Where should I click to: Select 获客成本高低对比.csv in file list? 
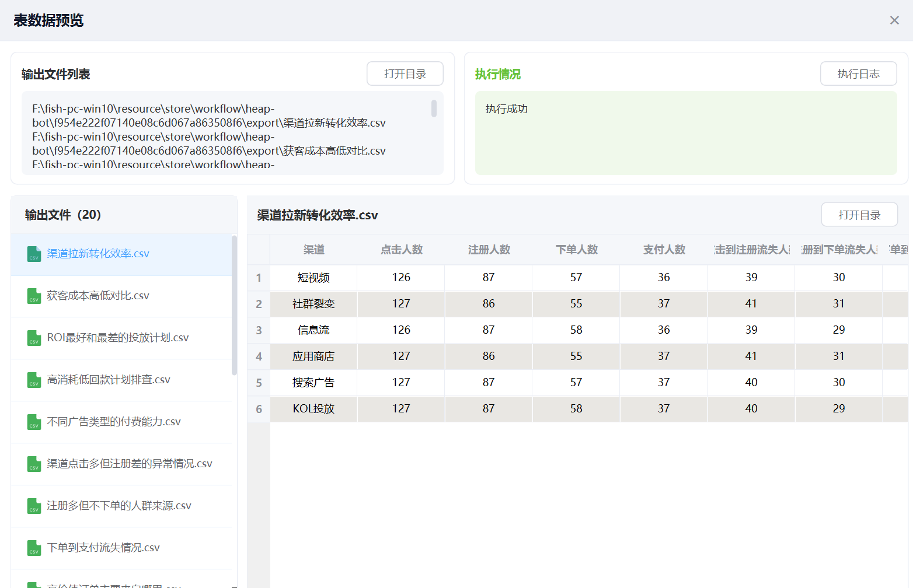[x=98, y=296]
